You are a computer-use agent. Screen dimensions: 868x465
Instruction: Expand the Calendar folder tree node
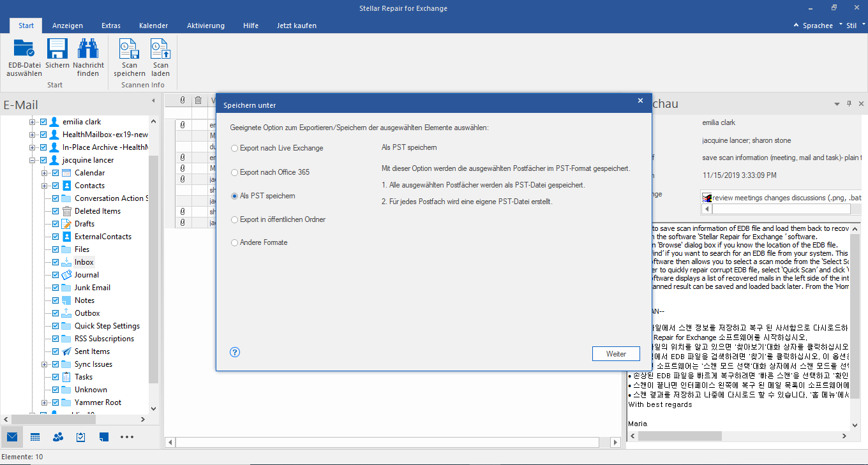(x=45, y=173)
